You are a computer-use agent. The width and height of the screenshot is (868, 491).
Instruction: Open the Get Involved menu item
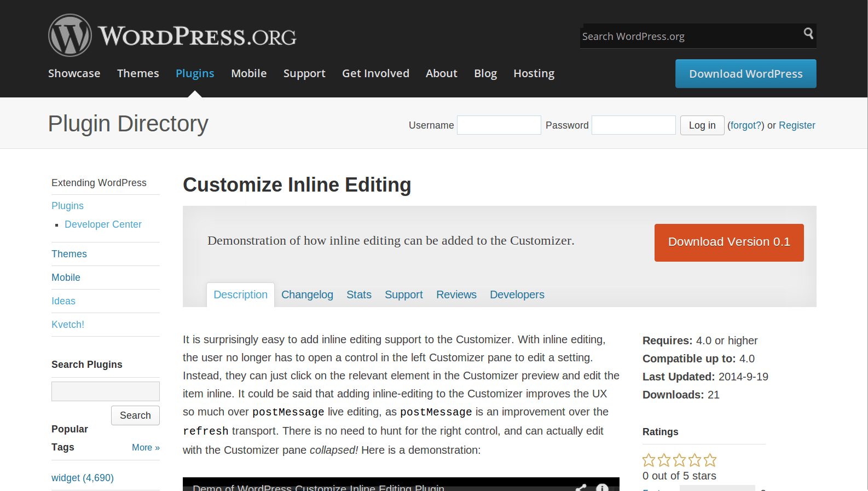(375, 73)
